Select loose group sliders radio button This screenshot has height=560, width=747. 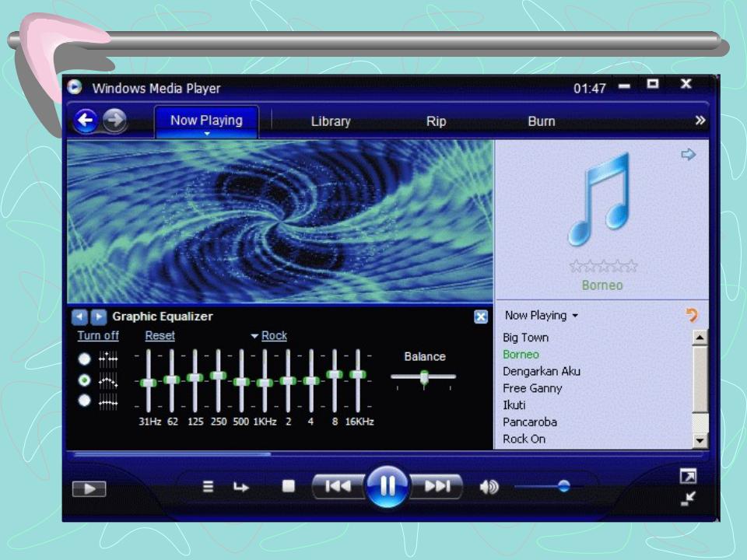click(x=84, y=380)
